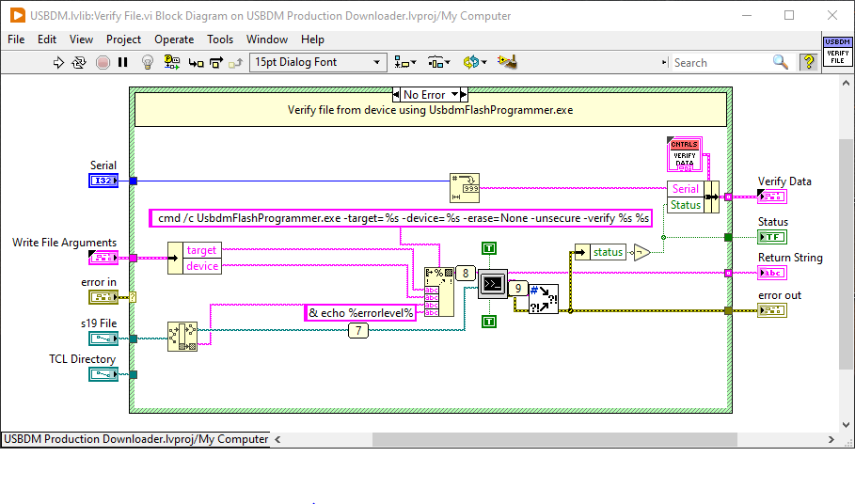Click USBDM Production Downloader.lvproj/My Computer context label
The width and height of the screenshot is (855, 504).
(135, 439)
